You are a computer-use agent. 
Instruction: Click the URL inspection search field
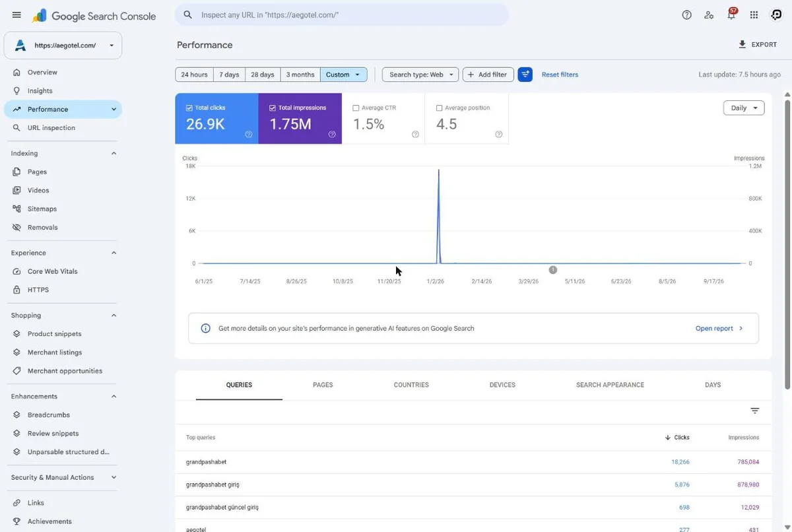tap(342, 15)
